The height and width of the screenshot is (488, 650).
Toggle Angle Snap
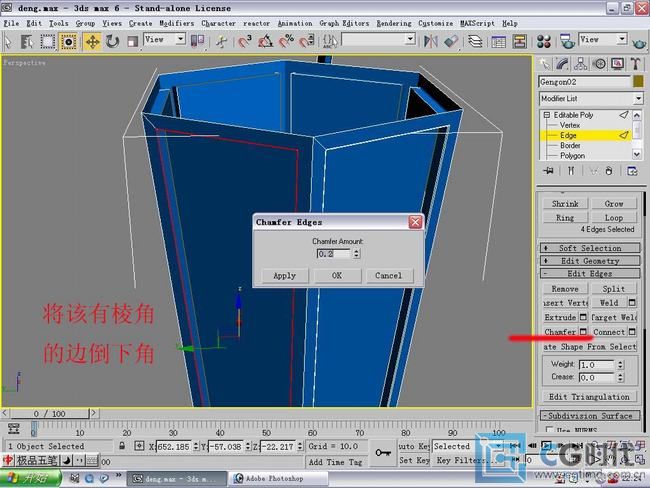coord(265,41)
